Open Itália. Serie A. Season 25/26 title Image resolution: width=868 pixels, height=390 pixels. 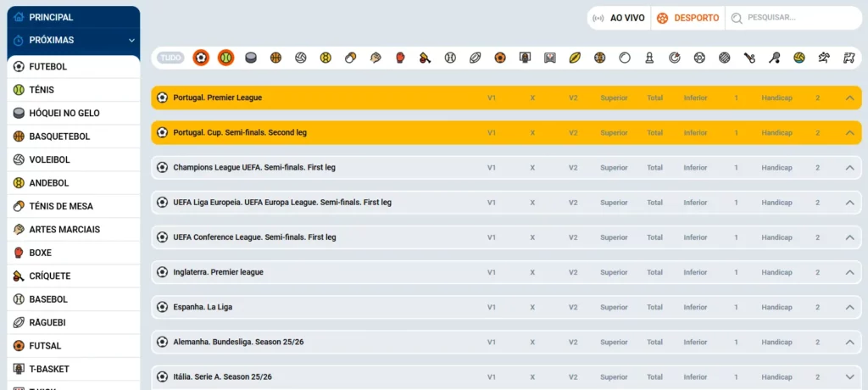pyautogui.click(x=223, y=376)
